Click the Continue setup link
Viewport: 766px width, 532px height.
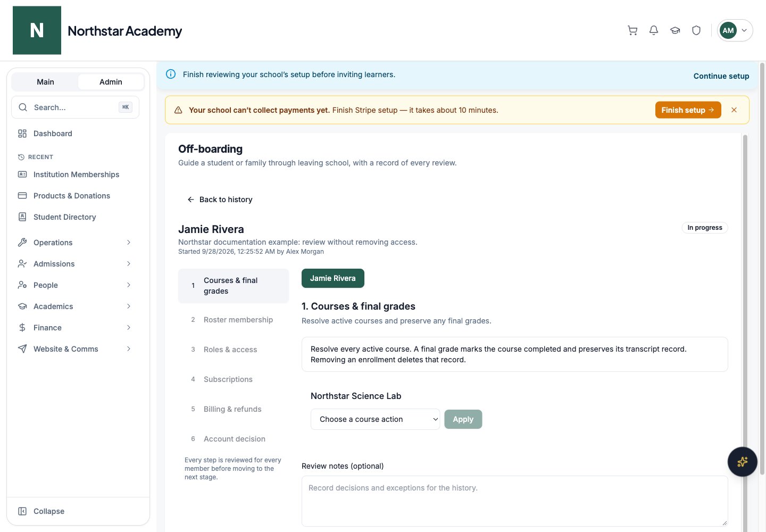721,76
